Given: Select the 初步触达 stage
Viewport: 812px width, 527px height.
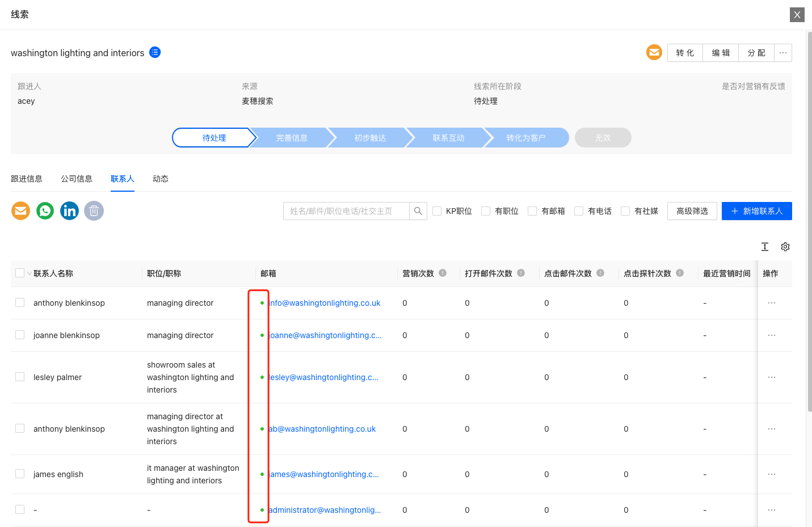Looking at the screenshot, I should (x=370, y=138).
